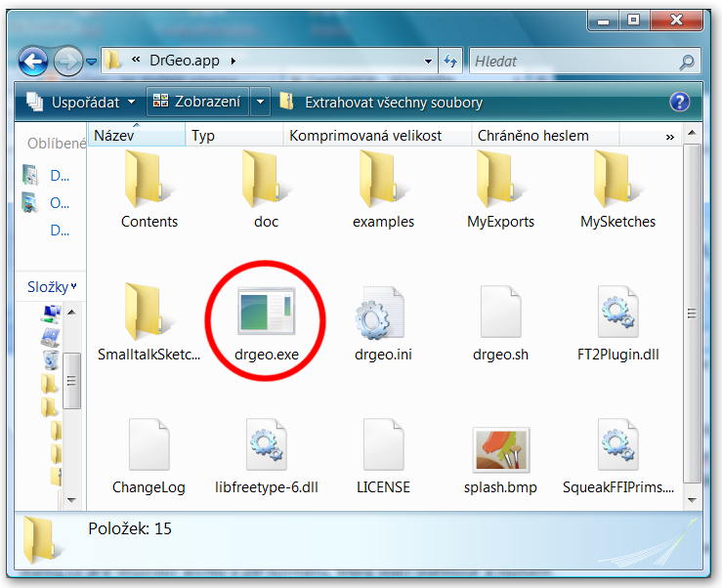The width and height of the screenshot is (722, 588).
Task: Click the DrGeo.app breadcrumb arrow
Action: [234, 61]
